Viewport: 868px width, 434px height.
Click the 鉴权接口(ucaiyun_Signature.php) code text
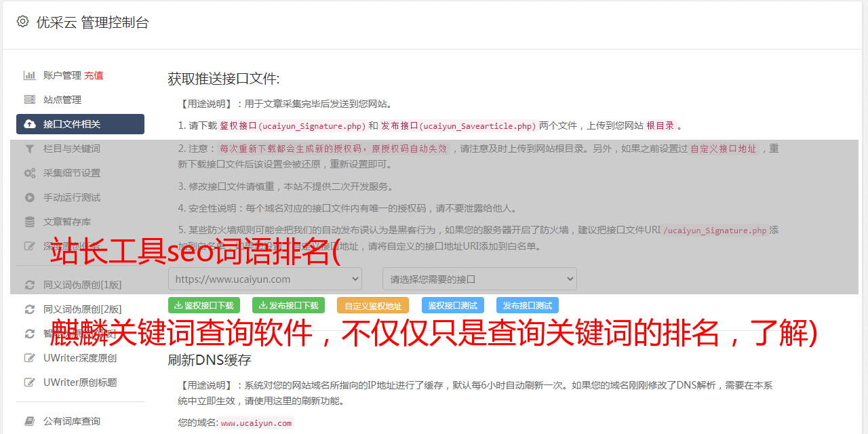click(292, 125)
